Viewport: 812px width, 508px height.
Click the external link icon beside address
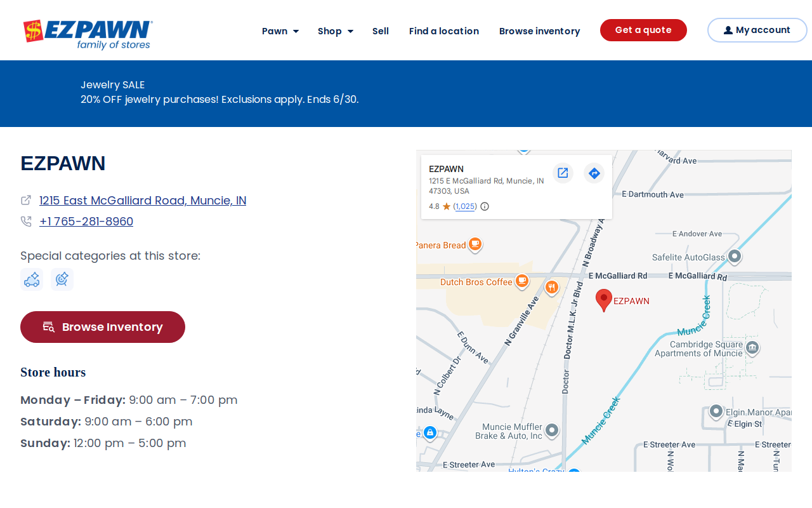coord(26,200)
